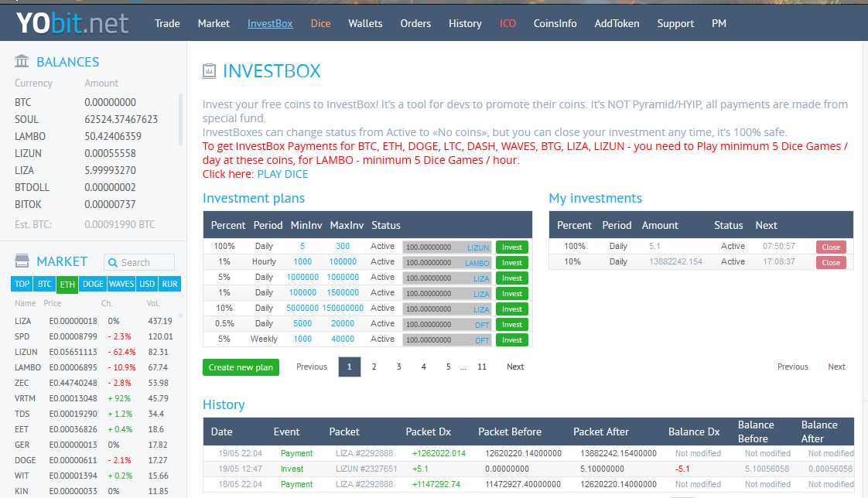Viewport: 868px width, 498px height.
Task: Sort market list by Vol. header
Action: pos(153,303)
